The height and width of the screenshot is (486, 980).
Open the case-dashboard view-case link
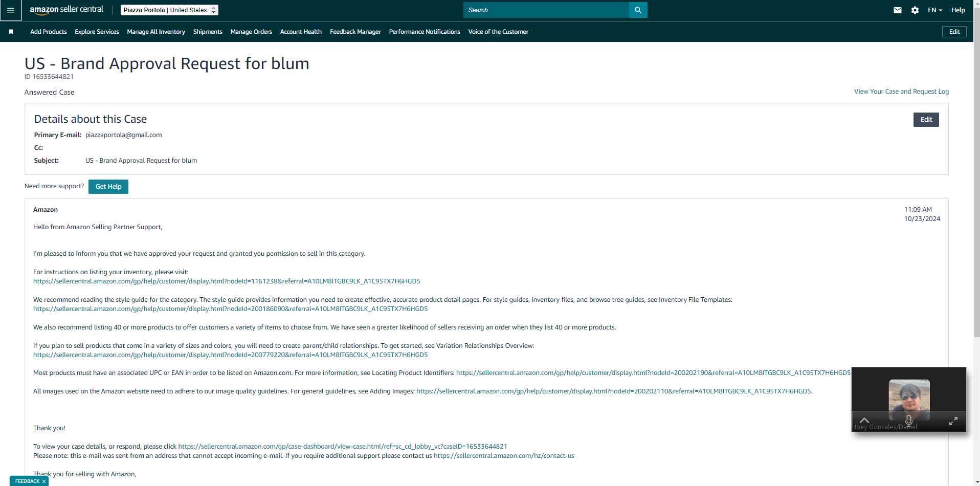pos(343,447)
